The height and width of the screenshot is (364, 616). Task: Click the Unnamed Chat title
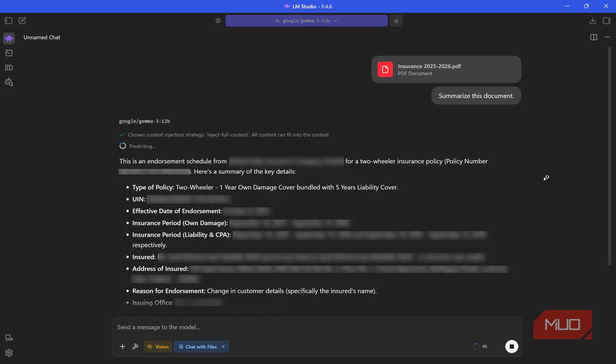(x=42, y=37)
